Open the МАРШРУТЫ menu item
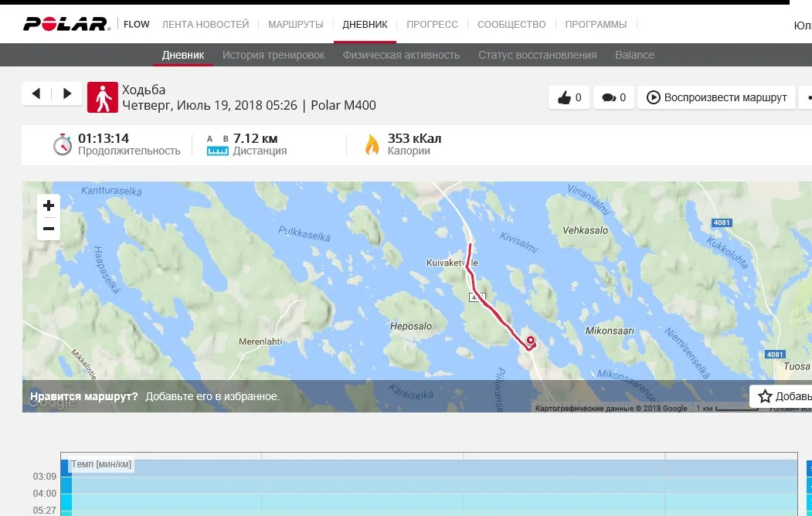This screenshot has height=516, width=812. pos(296,24)
